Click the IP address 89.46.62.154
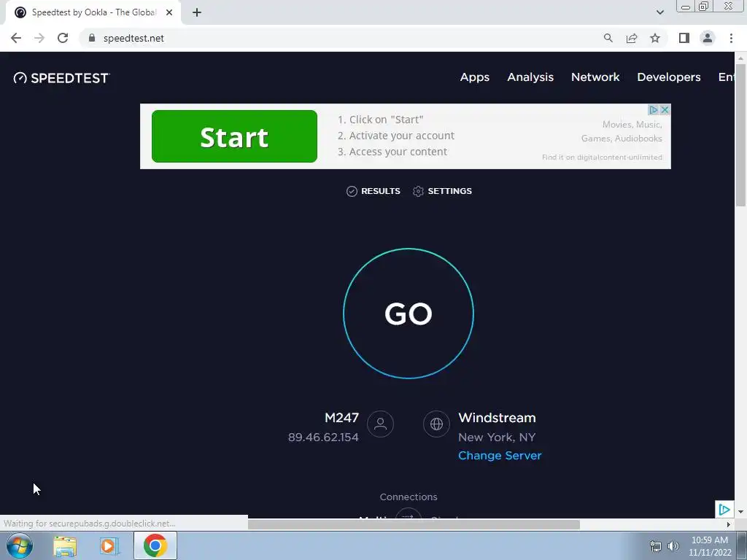747x560 pixels. tap(323, 437)
